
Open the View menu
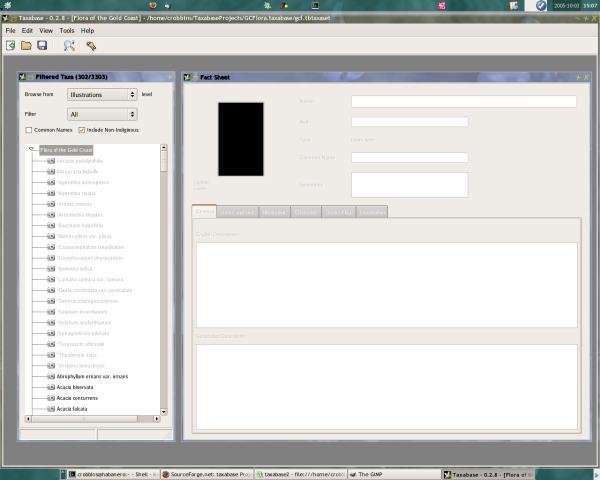[x=46, y=31]
